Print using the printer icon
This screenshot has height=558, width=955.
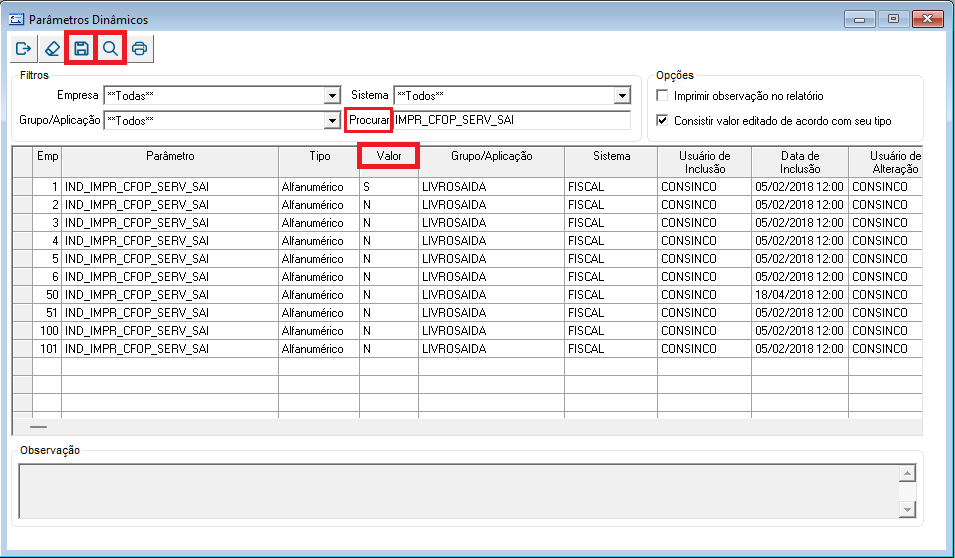(x=139, y=49)
